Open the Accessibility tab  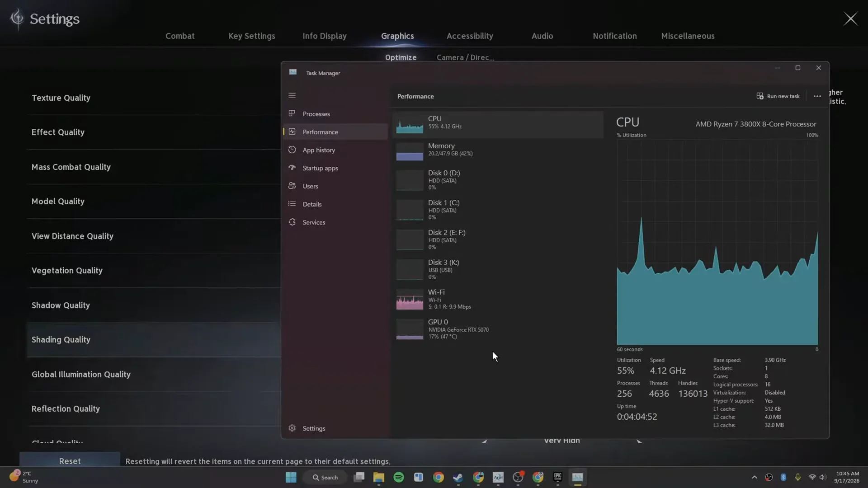(x=470, y=36)
